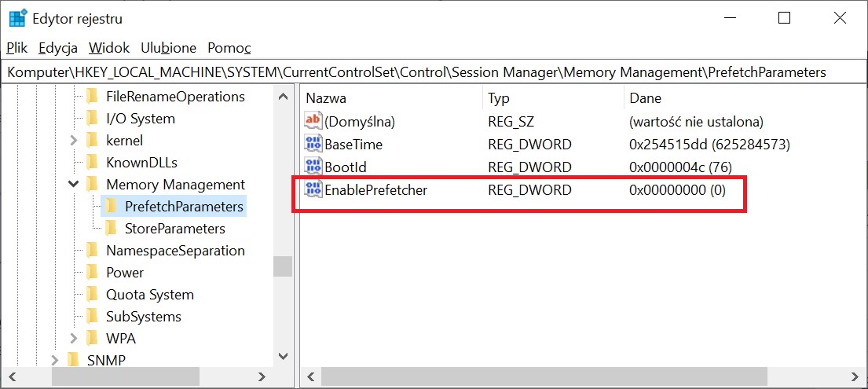The height and width of the screenshot is (389, 868).
Task: Select the I/O System key
Action: [x=141, y=119]
